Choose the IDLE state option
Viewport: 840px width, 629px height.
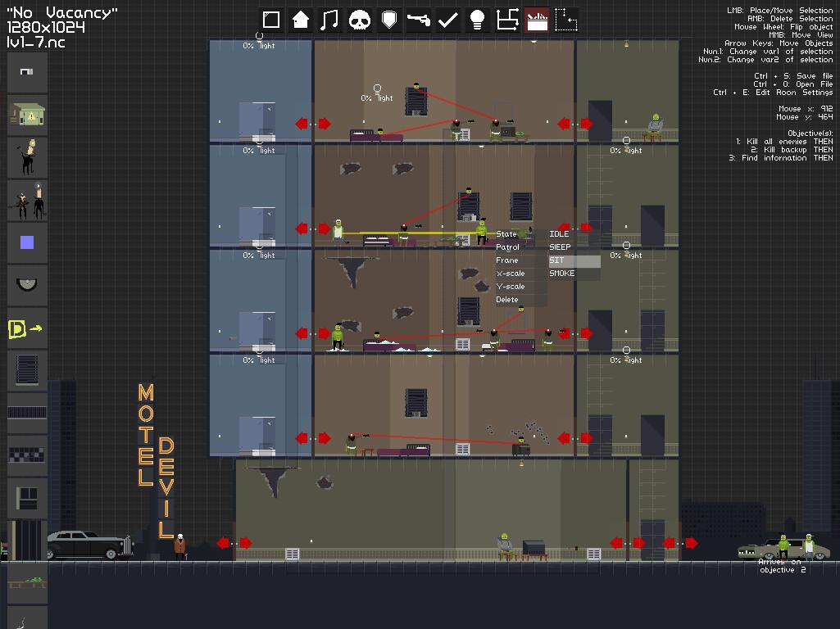click(557, 233)
